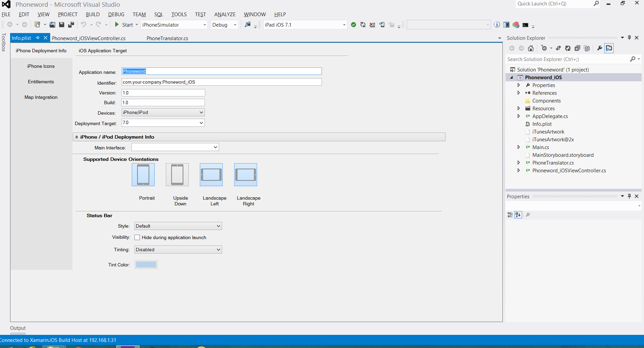Open the Devices dropdown

[x=163, y=113]
